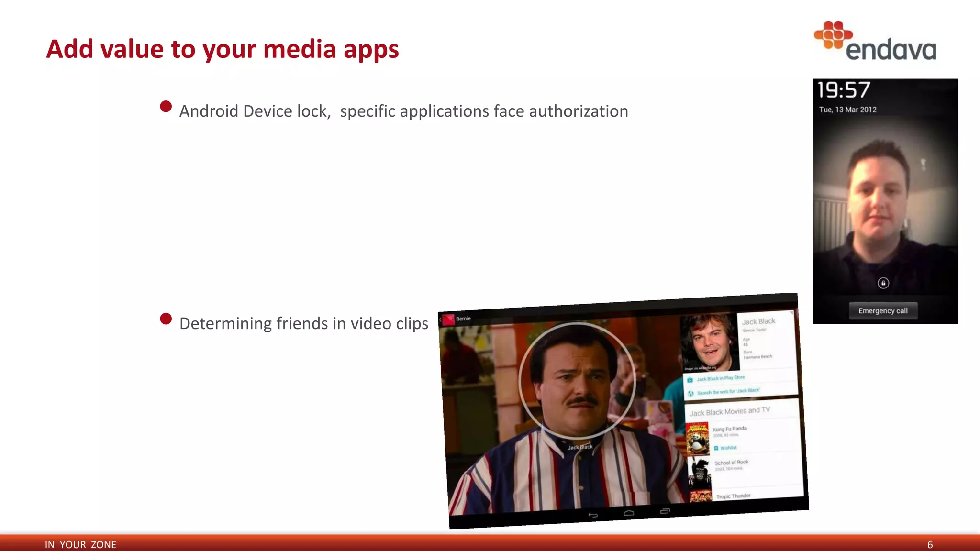This screenshot has height=551, width=980.
Task: Click 'Search the web for Jack Black'
Action: tap(728, 392)
